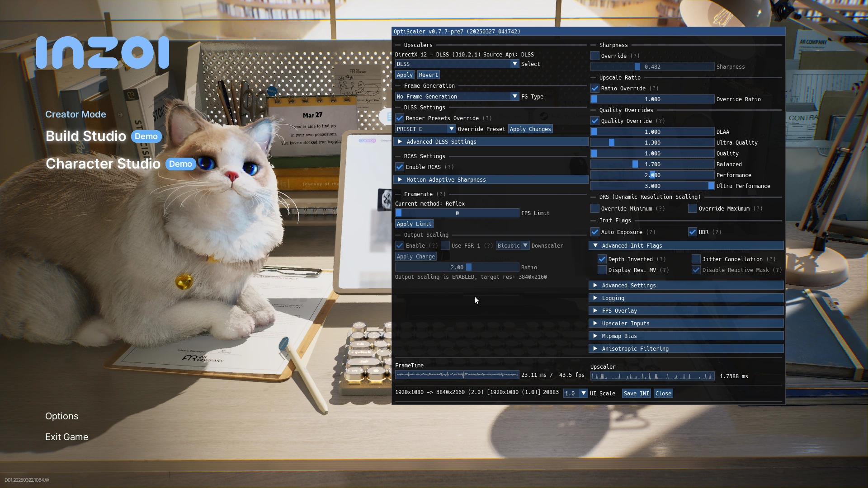Expand Anisotropic Filtering section
868x488 pixels.
pyautogui.click(x=686, y=349)
